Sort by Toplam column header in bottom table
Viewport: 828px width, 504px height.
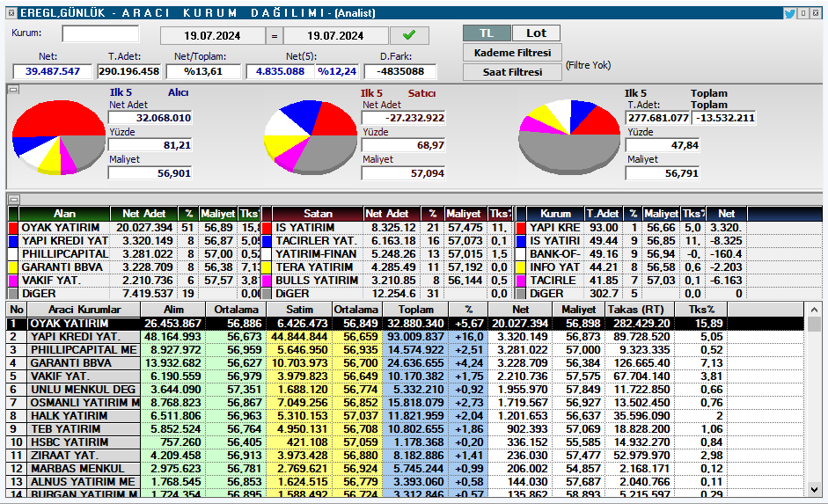(x=415, y=310)
